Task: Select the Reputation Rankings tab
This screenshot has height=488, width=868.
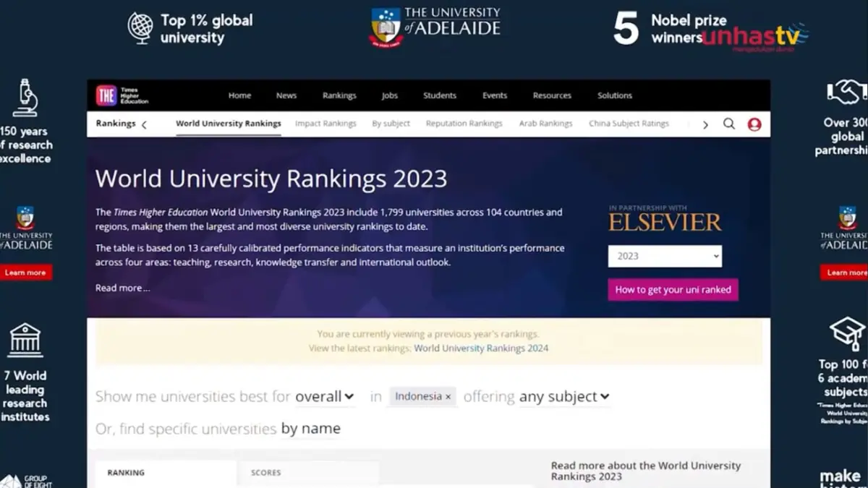Action: tap(464, 124)
